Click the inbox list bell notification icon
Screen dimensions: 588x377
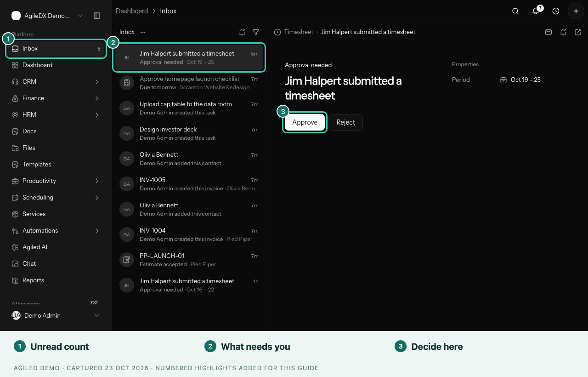click(242, 32)
